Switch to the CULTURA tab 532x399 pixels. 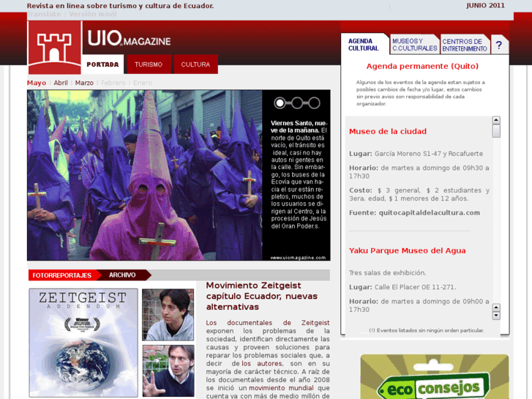click(195, 64)
